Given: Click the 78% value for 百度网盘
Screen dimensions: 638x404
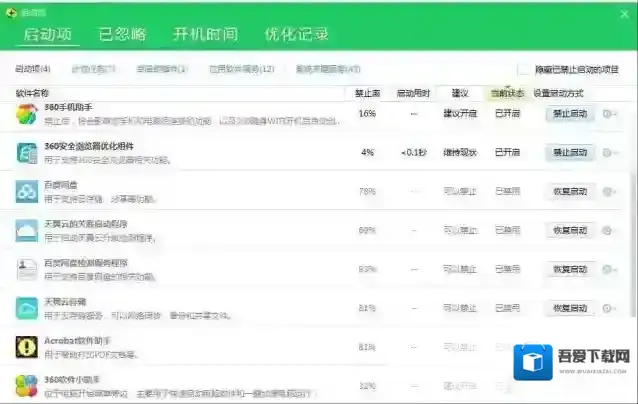Looking at the screenshot, I should pos(367,191).
